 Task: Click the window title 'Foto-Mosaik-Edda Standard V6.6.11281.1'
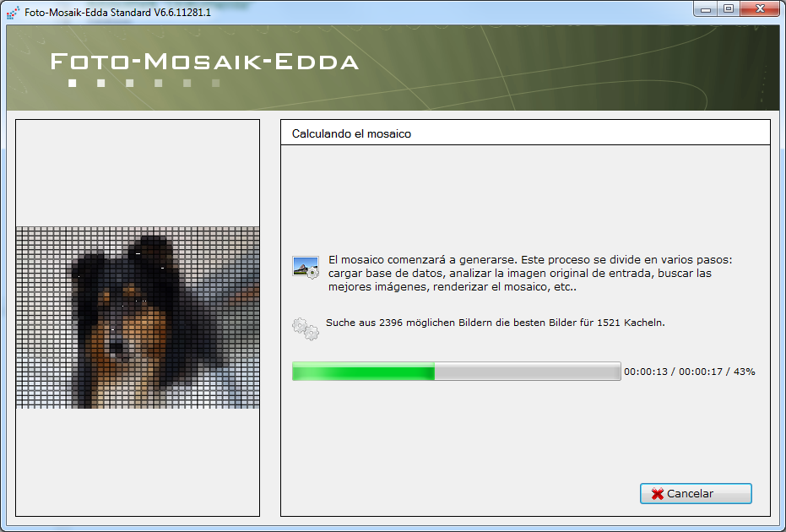(x=117, y=13)
